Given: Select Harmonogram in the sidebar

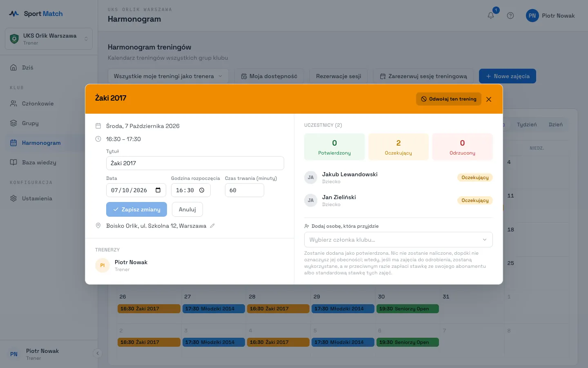Looking at the screenshot, I should click(49, 143).
